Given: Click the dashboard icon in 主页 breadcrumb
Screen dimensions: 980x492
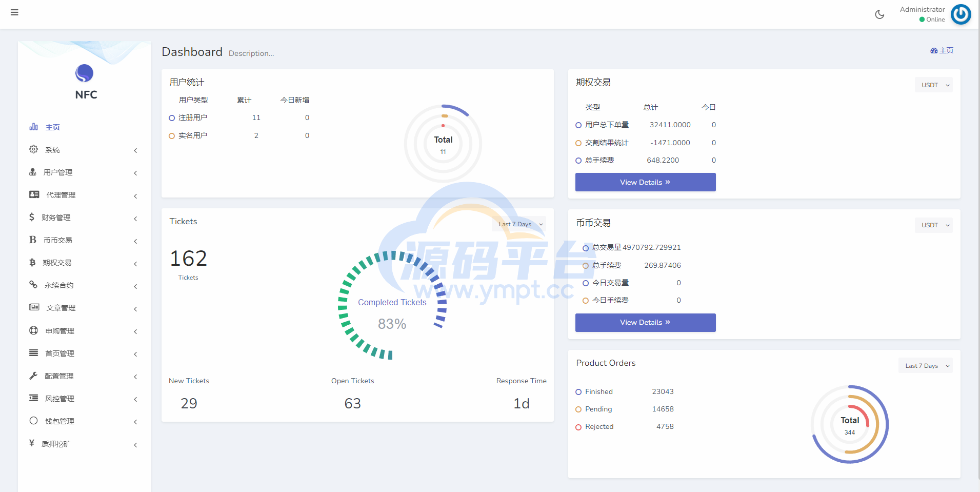Looking at the screenshot, I should tap(934, 50).
